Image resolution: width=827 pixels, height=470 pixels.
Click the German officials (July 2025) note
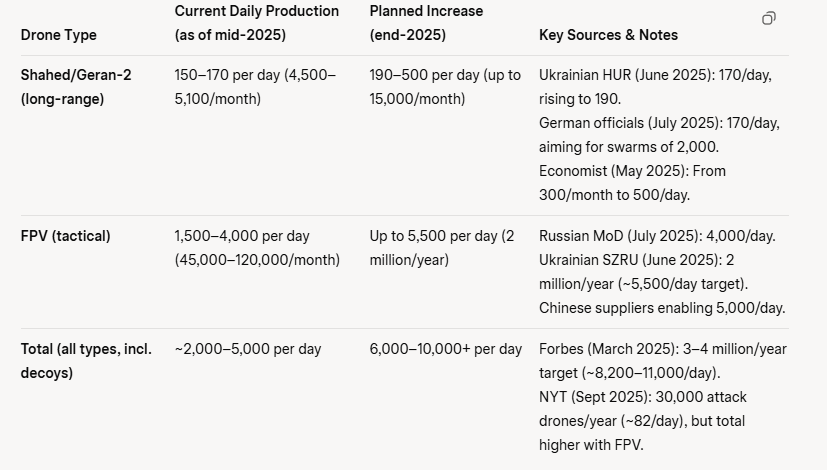click(x=659, y=135)
